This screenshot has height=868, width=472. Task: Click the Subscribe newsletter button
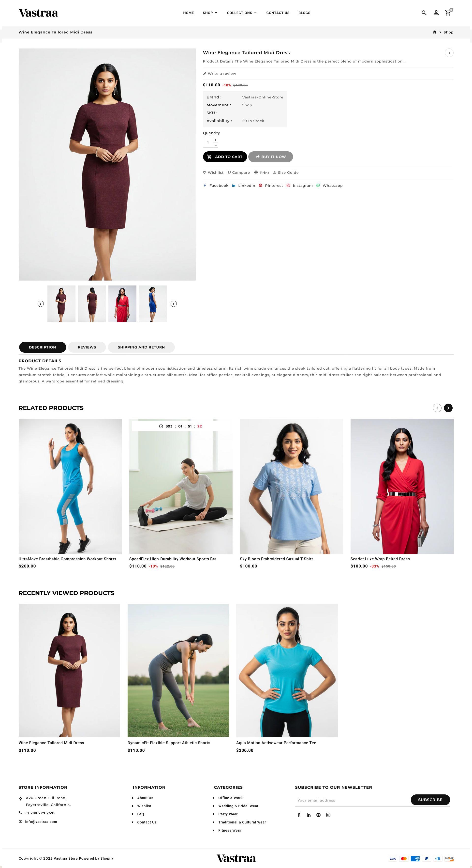pyautogui.click(x=430, y=800)
